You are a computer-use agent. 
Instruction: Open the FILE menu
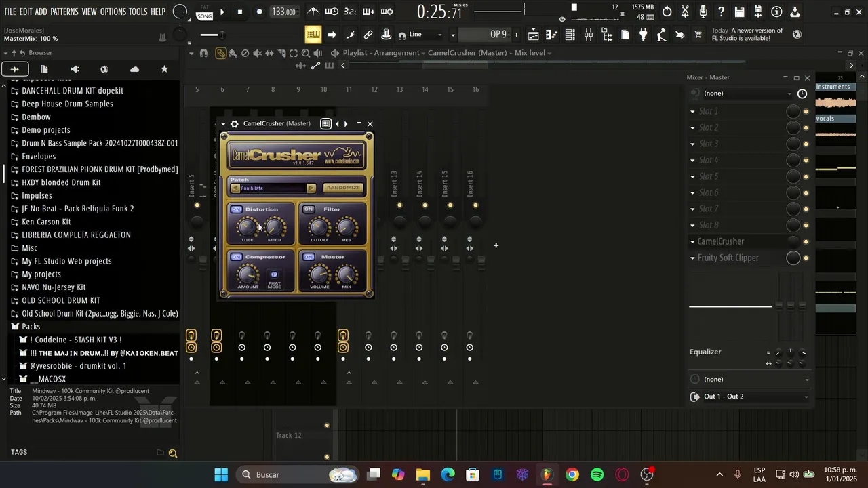tap(10, 12)
